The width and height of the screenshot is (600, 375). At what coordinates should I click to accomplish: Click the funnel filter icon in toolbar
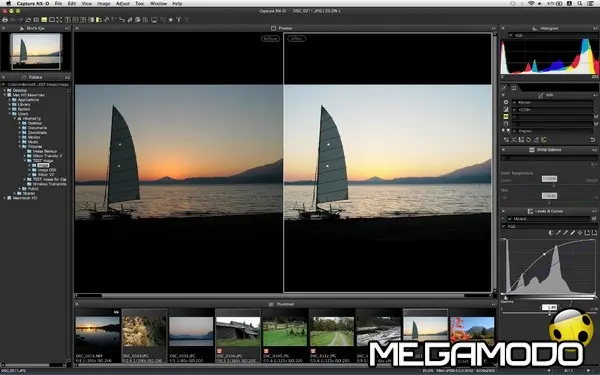coord(179,20)
